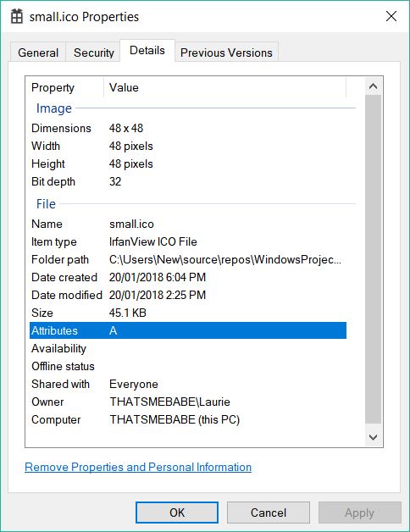Click OK to confirm
This screenshot has width=410, height=532.
[x=177, y=513]
